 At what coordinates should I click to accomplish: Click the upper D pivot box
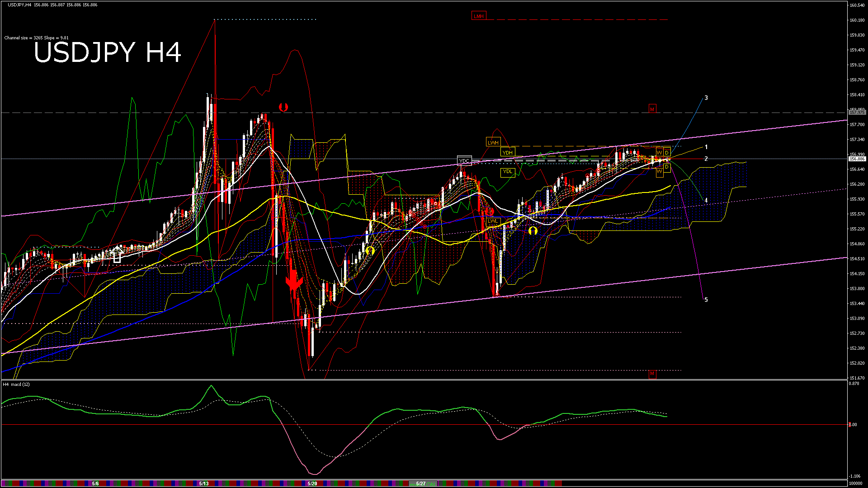(667, 152)
